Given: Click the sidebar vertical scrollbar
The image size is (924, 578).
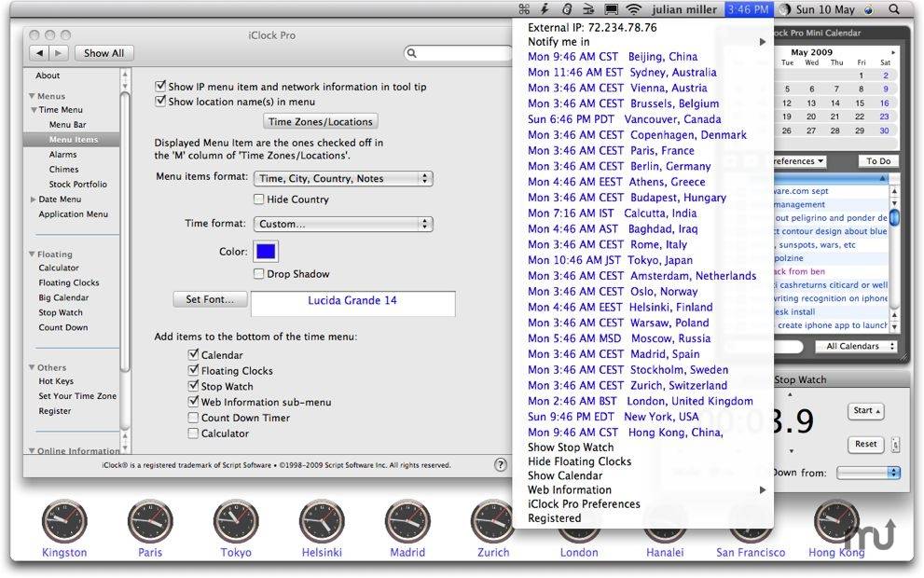Looking at the screenshot, I should click(x=124, y=259).
